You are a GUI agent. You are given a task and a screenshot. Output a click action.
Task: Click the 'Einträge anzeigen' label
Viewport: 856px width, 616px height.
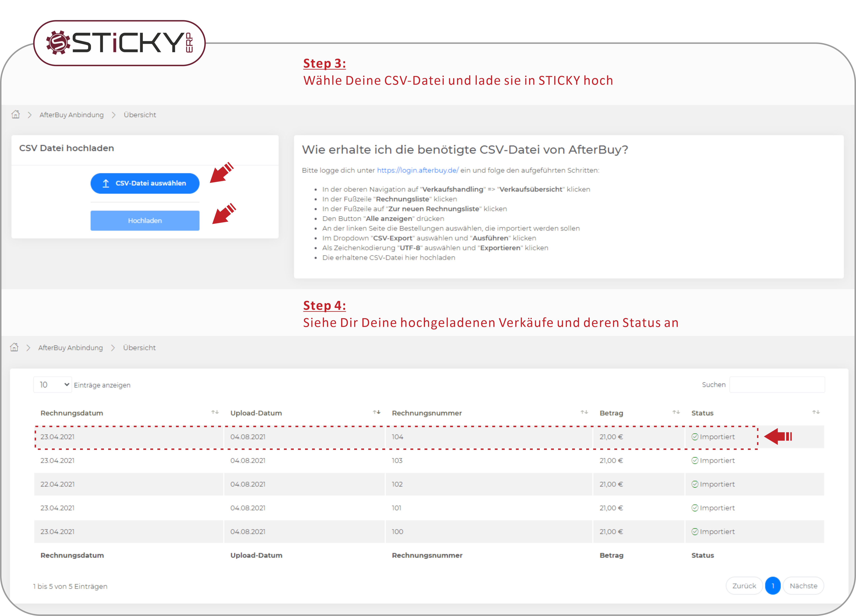[x=102, y=385]
